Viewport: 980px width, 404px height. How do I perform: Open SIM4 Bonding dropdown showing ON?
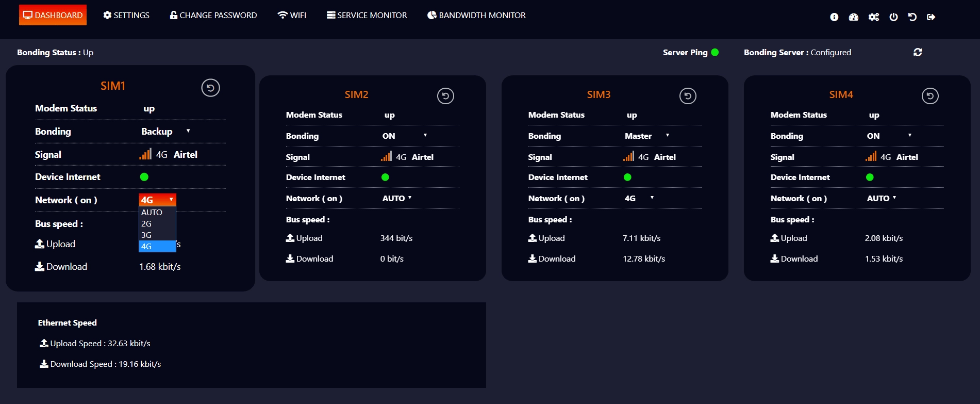[x=889, y=136]
